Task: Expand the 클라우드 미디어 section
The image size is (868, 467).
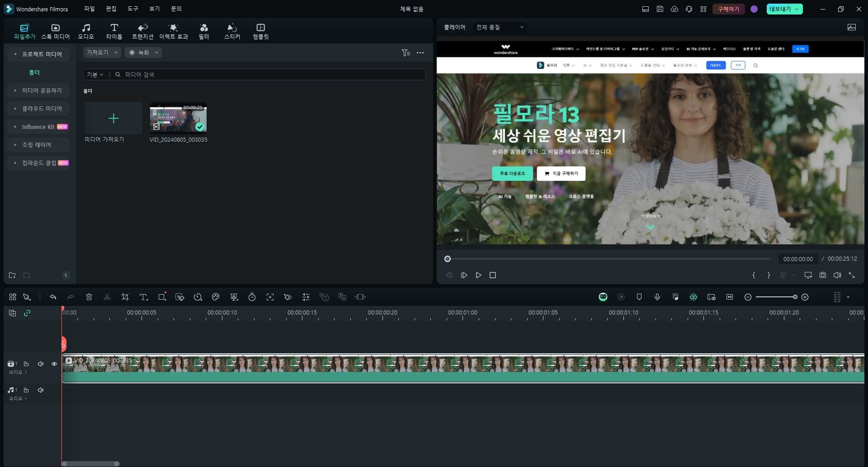Action: 38,109
